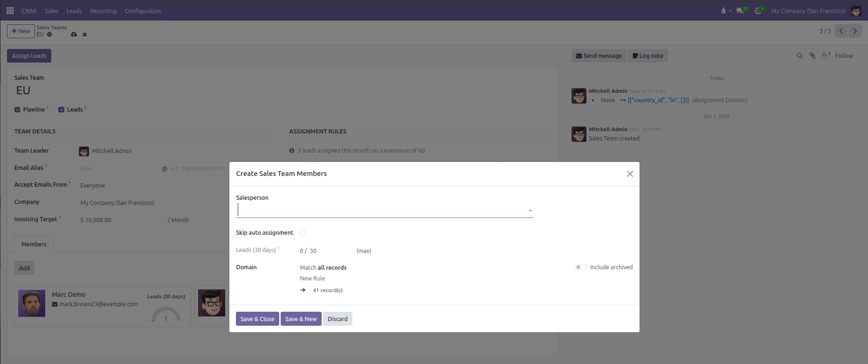Click the + New button

pos(21,31)
